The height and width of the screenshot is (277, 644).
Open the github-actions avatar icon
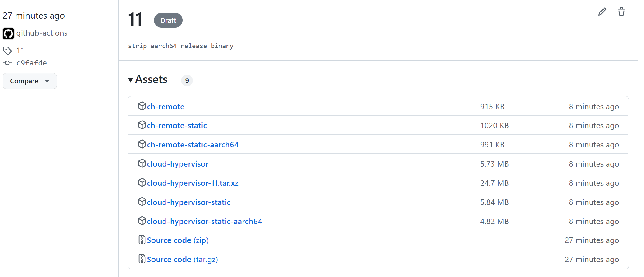click(8, 33)
